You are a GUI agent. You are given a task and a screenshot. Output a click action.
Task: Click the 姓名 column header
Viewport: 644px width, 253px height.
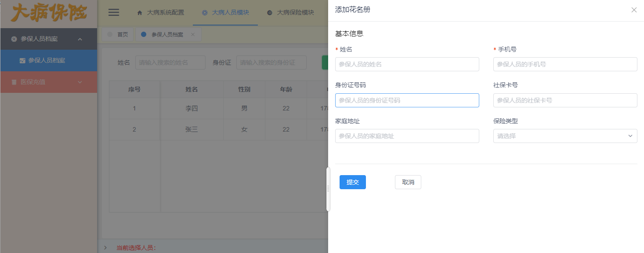click(x=192, y=89)
